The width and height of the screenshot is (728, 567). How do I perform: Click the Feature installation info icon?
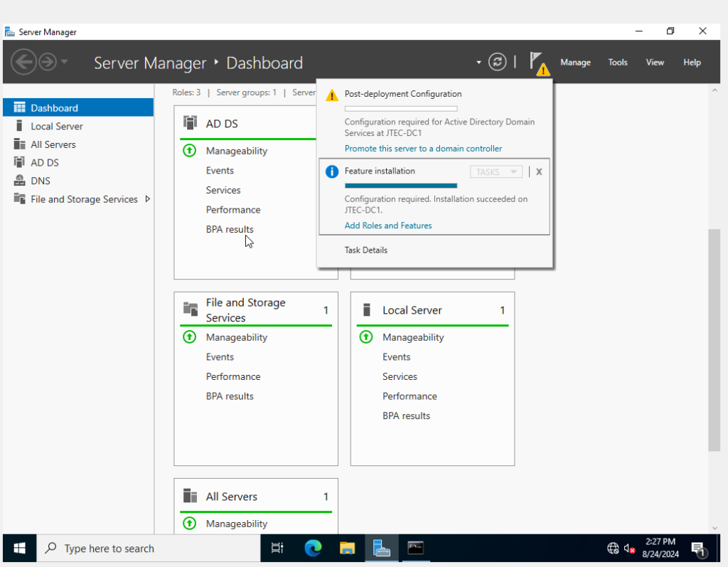point(332,171)
